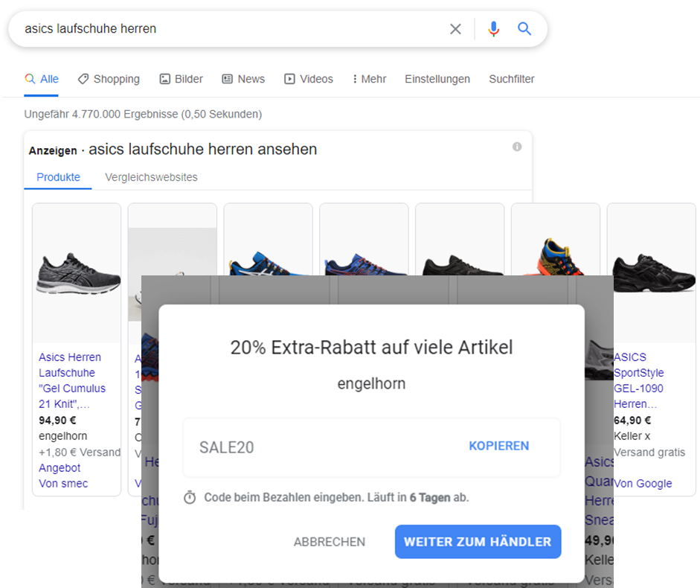Click inside the search input field
Image resolution: width=700 pixels, height=588 pixels.
pyautogui.click(x=223, y=29)
